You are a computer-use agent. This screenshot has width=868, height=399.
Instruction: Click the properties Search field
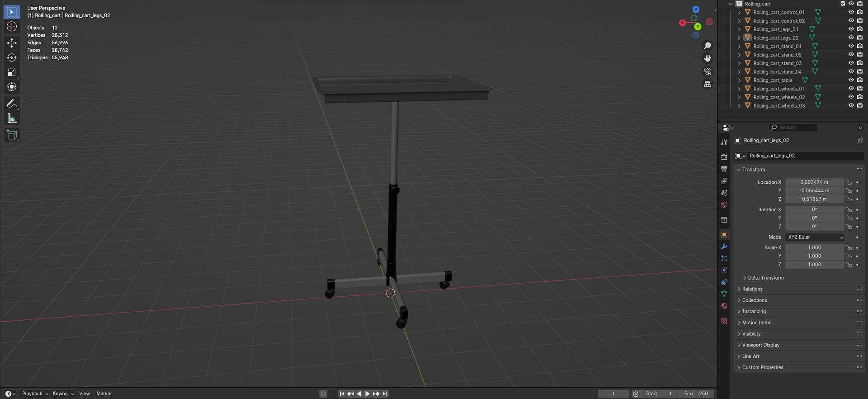(x=793, y=128)
